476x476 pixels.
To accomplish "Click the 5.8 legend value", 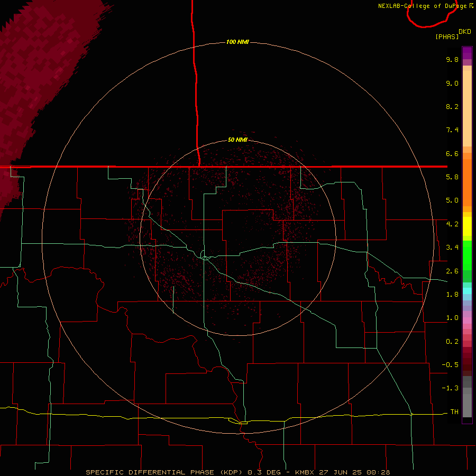I will pyautogui.click(x=452, y=177).
